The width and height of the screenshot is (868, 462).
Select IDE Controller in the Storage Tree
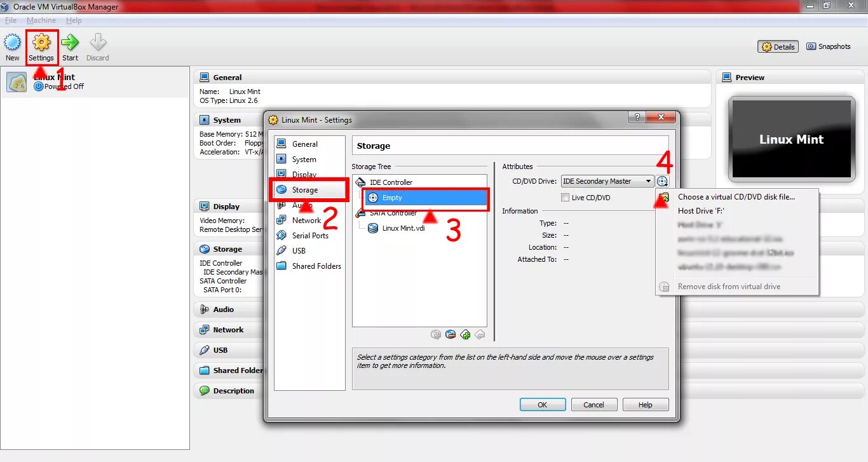click(391, 182)
